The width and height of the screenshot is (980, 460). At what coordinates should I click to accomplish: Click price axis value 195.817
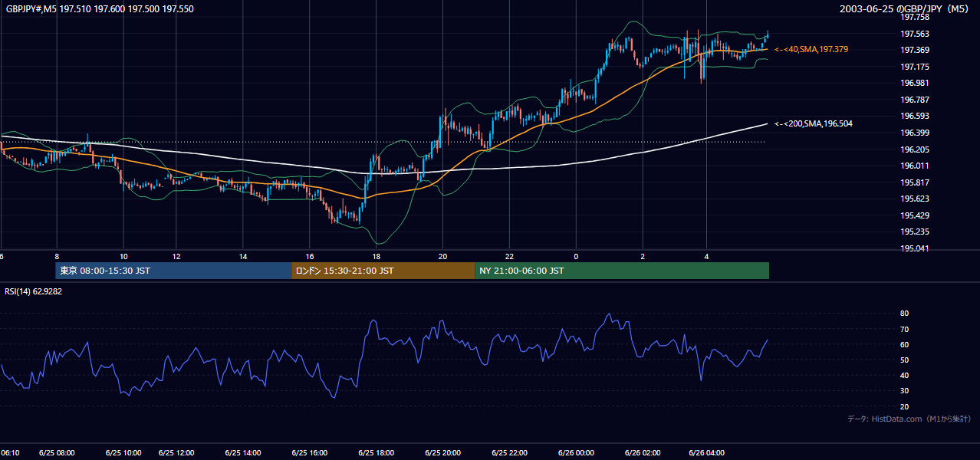(x=914, y=182)
